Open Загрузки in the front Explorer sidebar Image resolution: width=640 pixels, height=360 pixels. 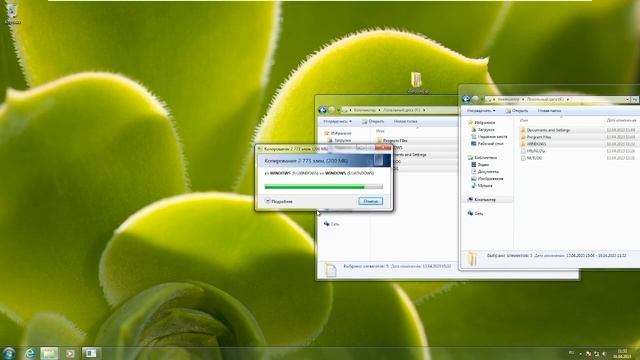(483, 129)
